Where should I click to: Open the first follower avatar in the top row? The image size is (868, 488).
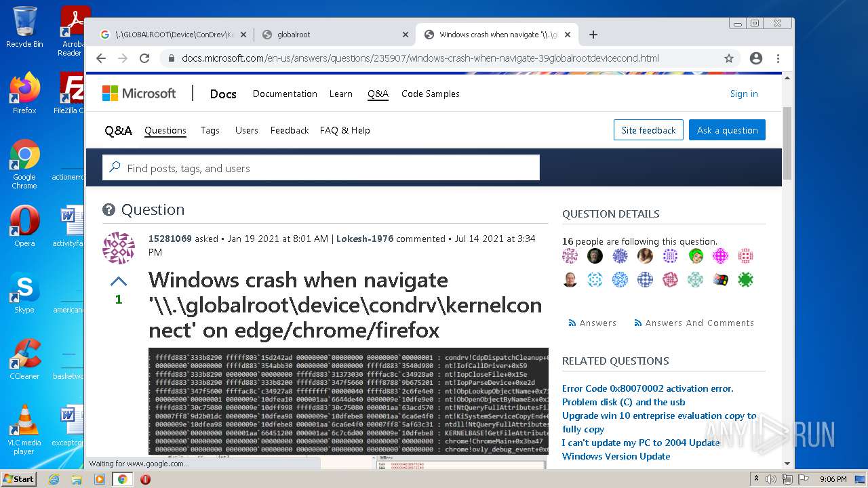570,256
